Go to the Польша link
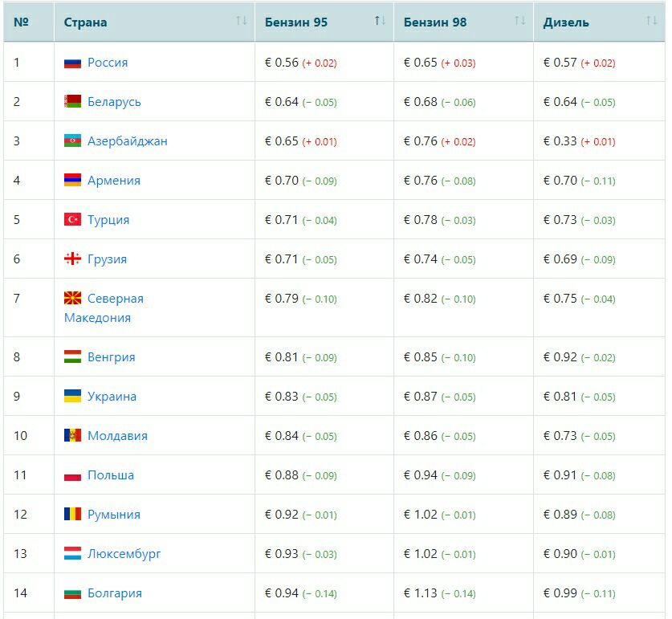Viewport: 672px width, 619px height. click(x=111, y=475)
